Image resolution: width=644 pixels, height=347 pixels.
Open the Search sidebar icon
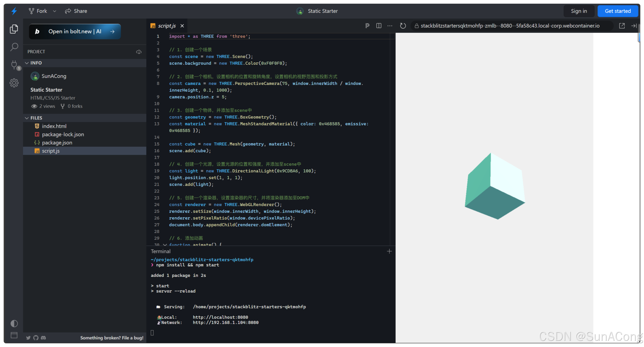tap(14, 47)
